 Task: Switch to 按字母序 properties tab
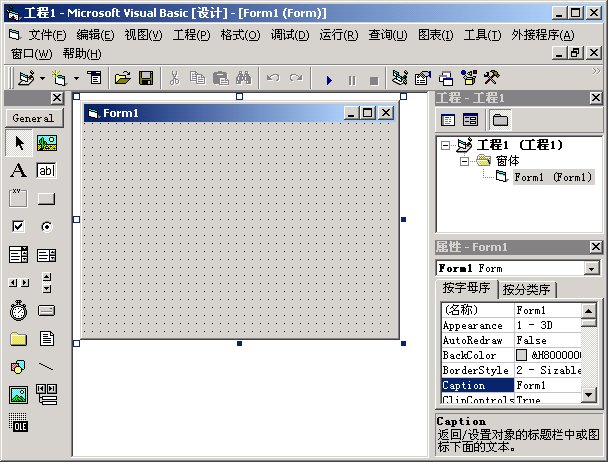tap(466, 288)
